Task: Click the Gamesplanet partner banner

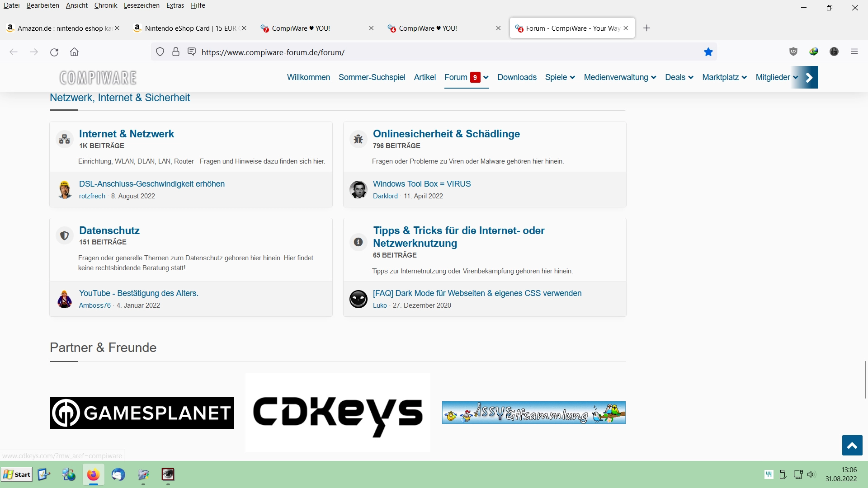Action: (x=142, y=413)
